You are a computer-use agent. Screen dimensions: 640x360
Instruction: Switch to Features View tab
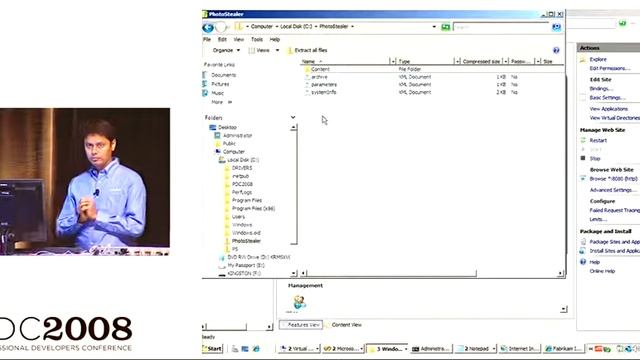[301, 325]
